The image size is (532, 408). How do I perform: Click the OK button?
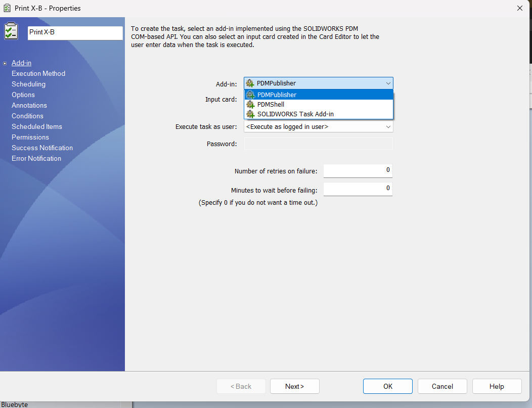(388, 386)
